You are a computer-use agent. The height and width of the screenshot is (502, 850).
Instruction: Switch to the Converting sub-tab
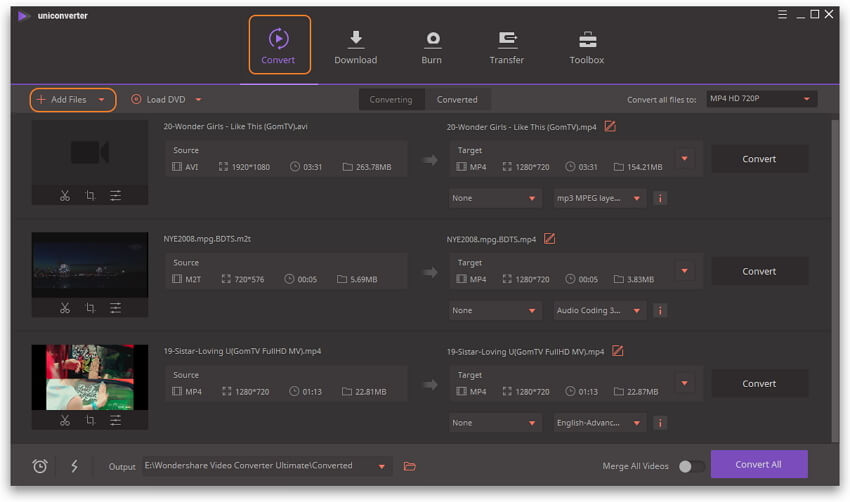pos(391,100)
